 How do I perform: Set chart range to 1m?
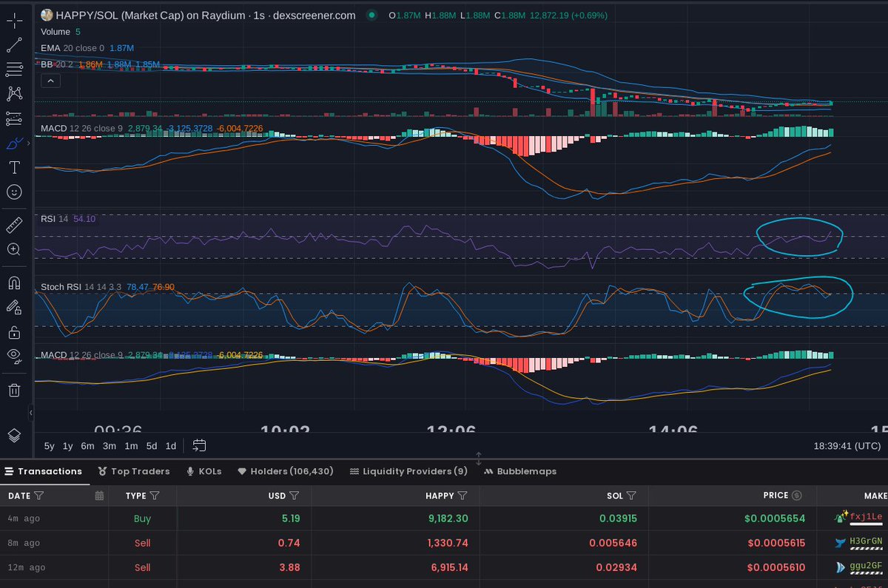pyautogui.click(x=131, y=446)
